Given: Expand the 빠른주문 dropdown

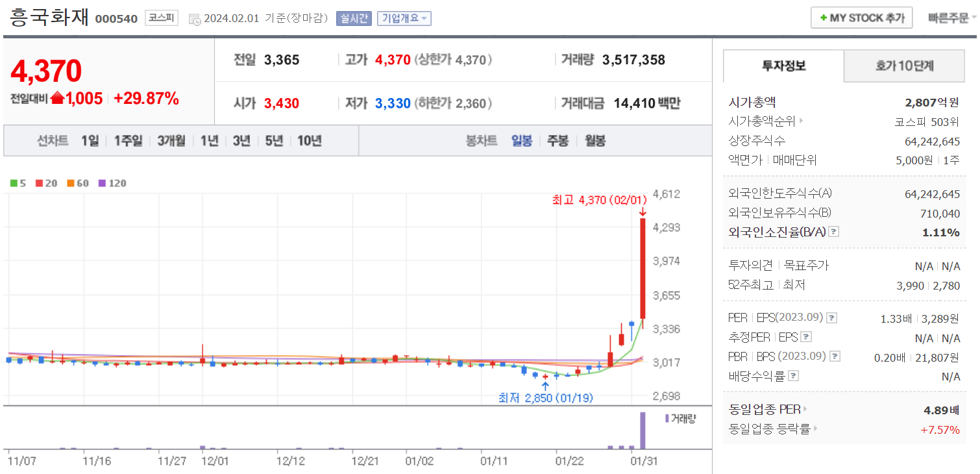Looking at the screenshot, I should (952, 18).
